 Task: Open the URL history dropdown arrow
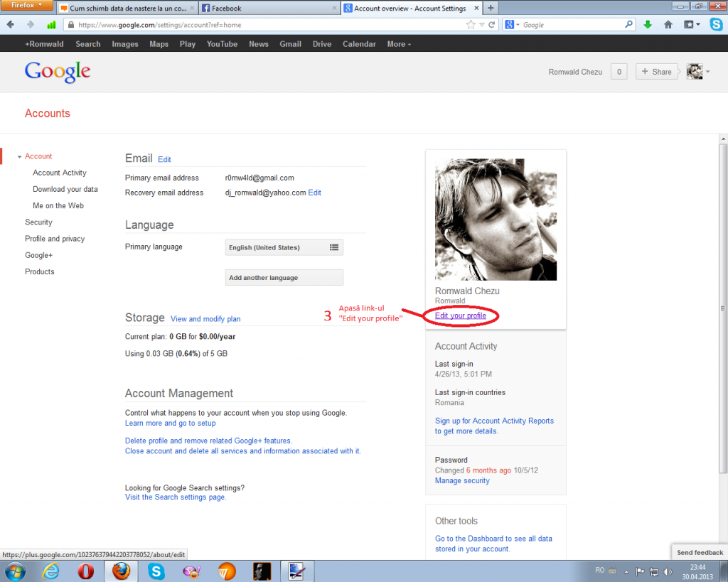[x=482, y=25]
